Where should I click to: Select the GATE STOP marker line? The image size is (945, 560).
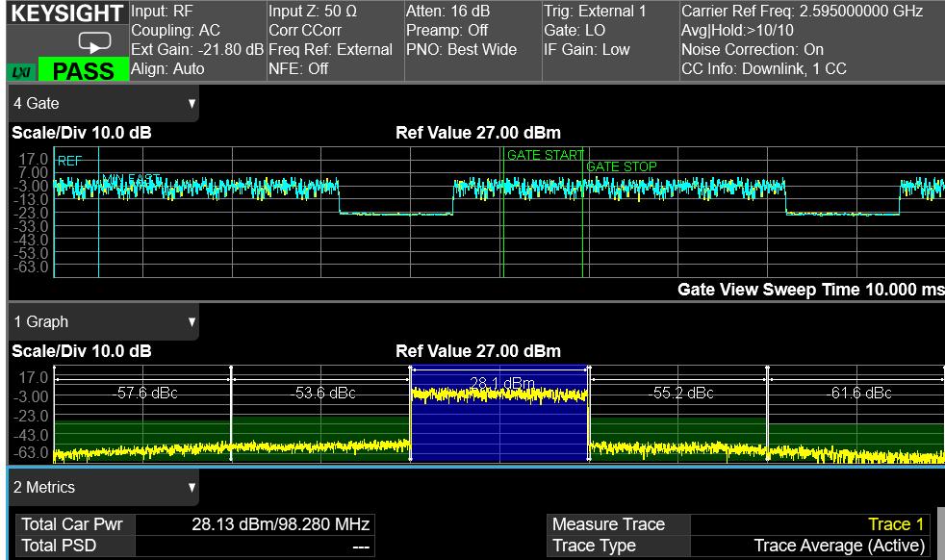(583, 213)
